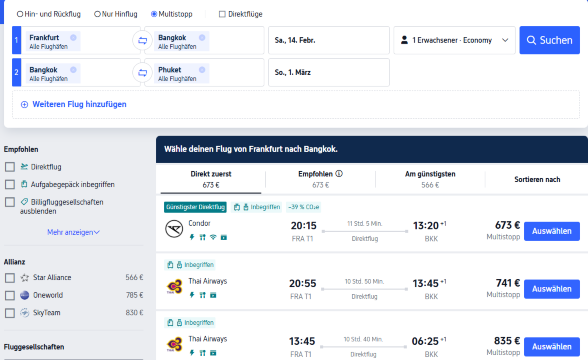The image size is (588, 360).
Task: Tick Billigfluggesellschaften ausblenden checkbox
Action: coord(10,202)
